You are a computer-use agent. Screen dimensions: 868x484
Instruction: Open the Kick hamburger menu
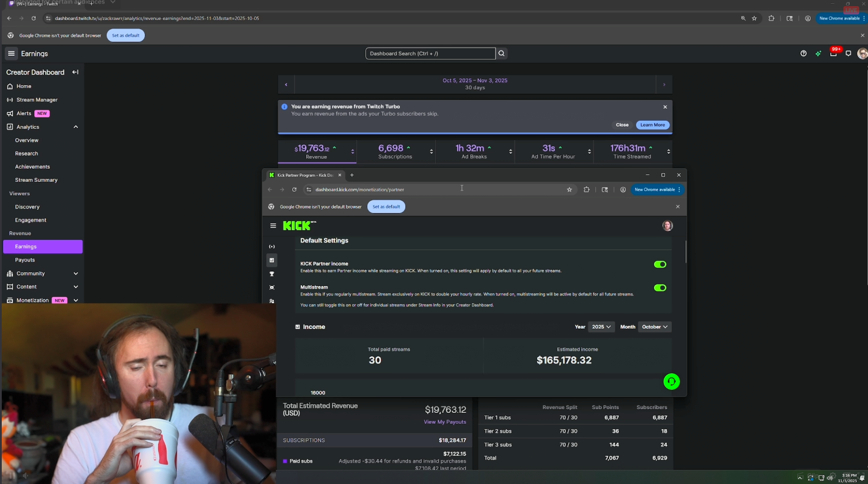tap(273, 226)
